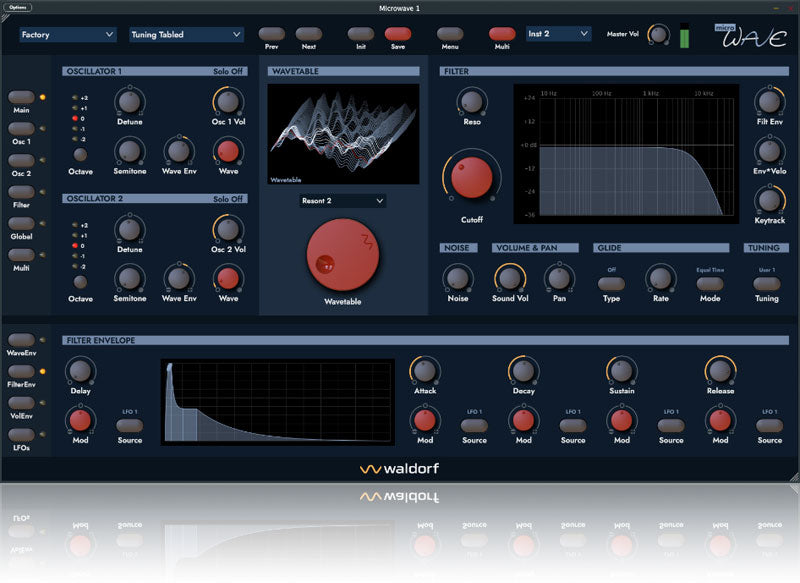The image size is (800, 583).
Task: Click the Noise knob
Action: click(458, 278)
